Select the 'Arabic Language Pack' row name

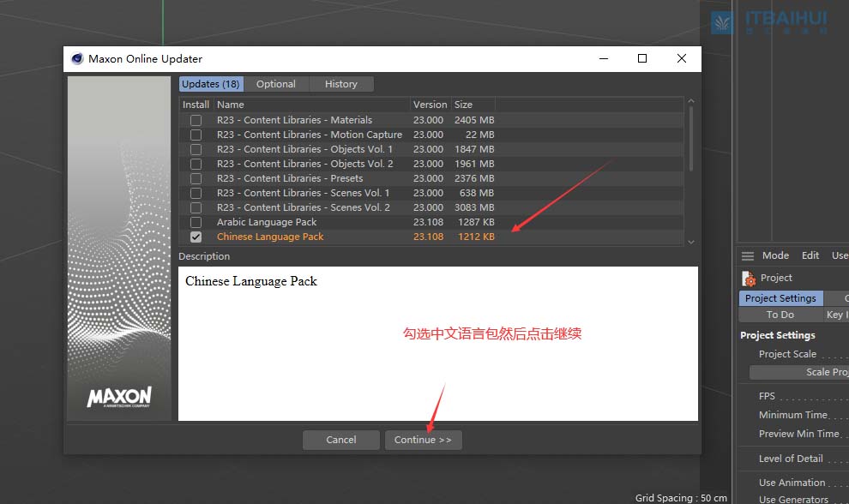267,223
